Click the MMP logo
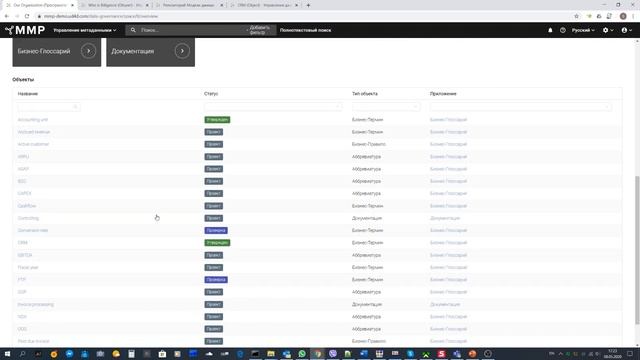The height and width of the screenshot is (360, 640). point(25,30)
